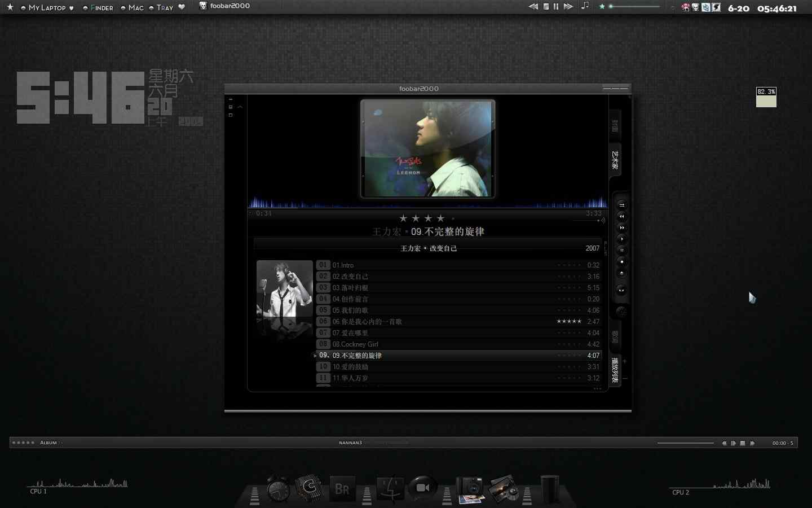Click the eject/open button in side controls
This screenshot has width=812, height=508.
[622, 273]
